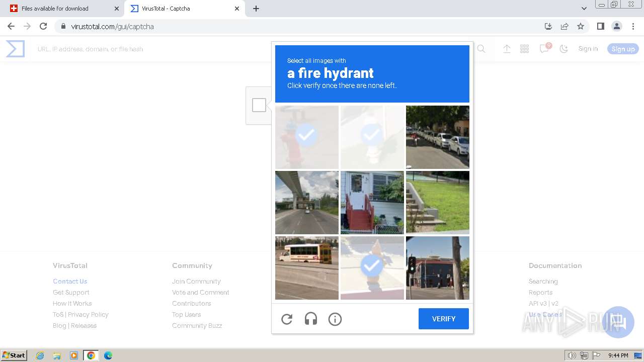The height and width of the screenshot is (362, 644).
Task: Open the Community Buzz link
Action: point(197,325)
